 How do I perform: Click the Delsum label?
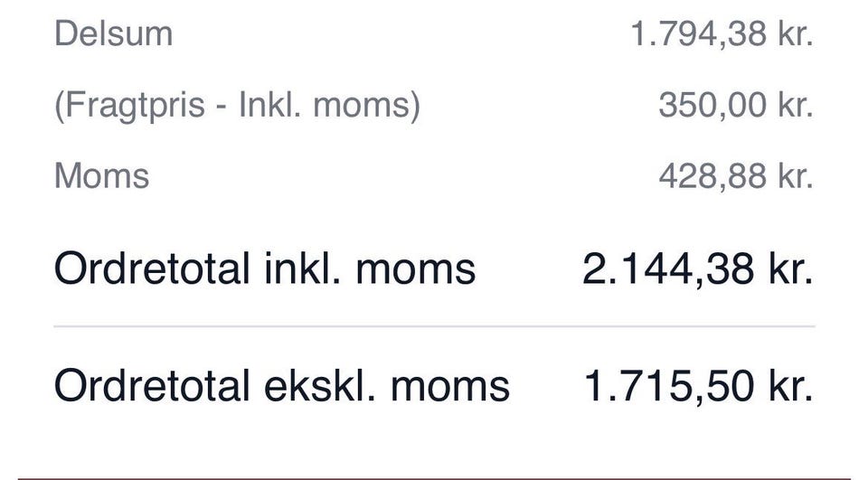[113, 34]
